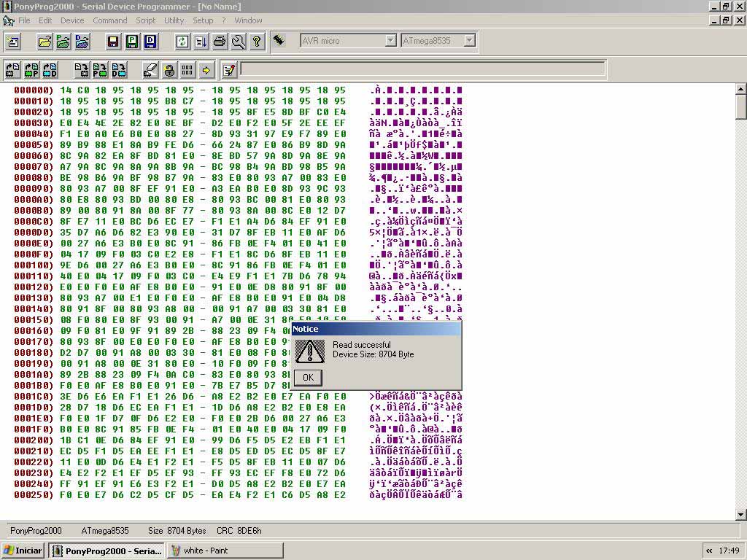
Task: Click the New Window toolbar icon
Action: (13, 42)
